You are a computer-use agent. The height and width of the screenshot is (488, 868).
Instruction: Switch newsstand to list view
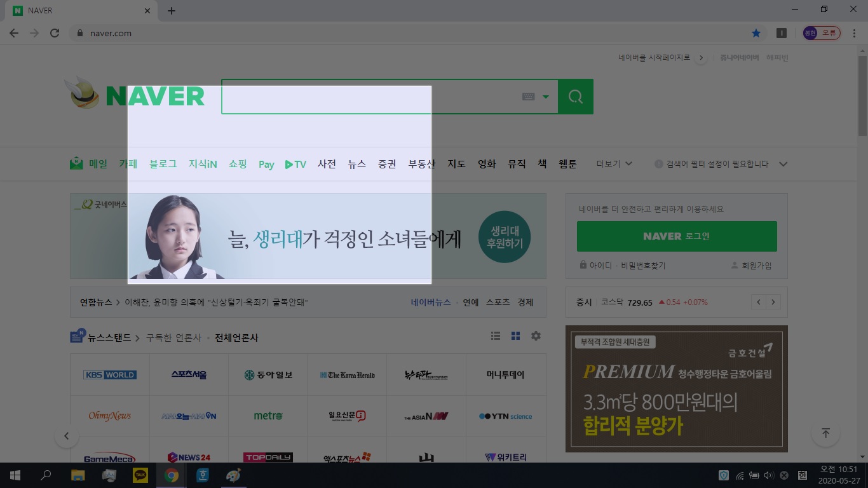(496, 335)
